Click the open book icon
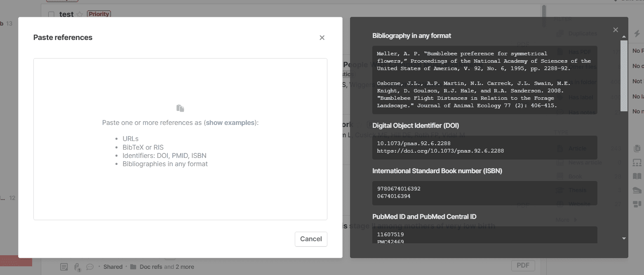Viewport: 644px width, 275px height. 637,176
